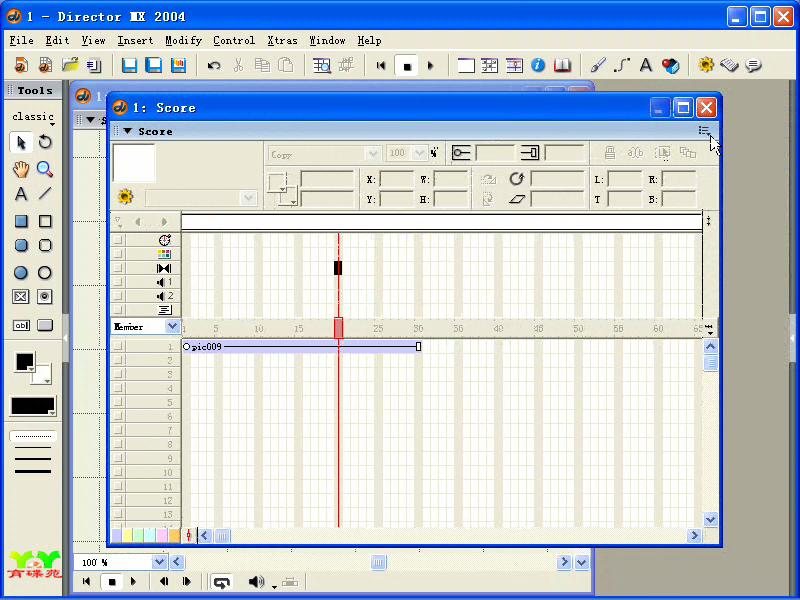
Task: Click the Save toolbar icon
Action: click(x=129, y=65)
